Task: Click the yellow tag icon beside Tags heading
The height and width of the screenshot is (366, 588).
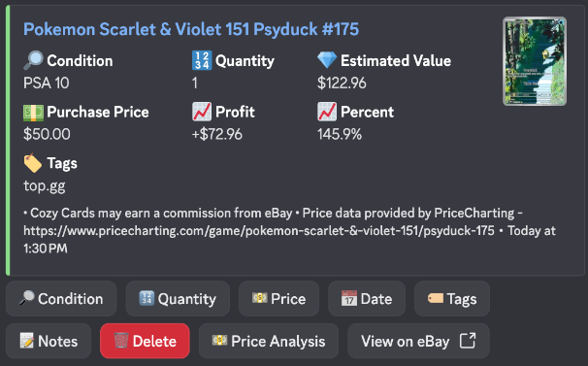Action: click(33, 163)
